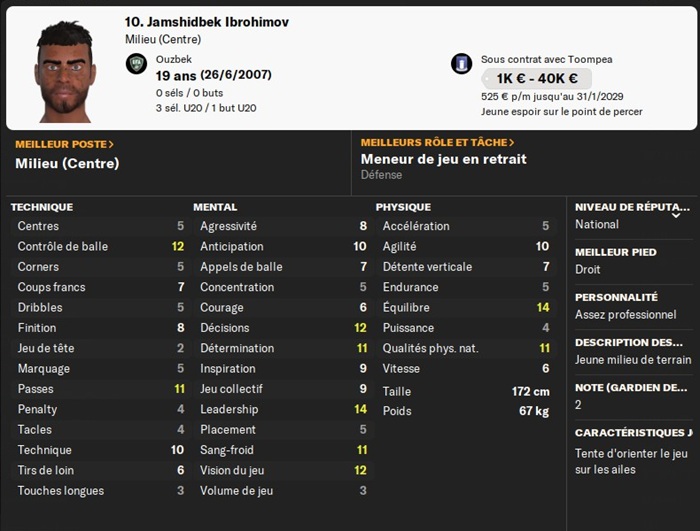Click the player name Jamshidbek Ibrohimov

[207, 22]
